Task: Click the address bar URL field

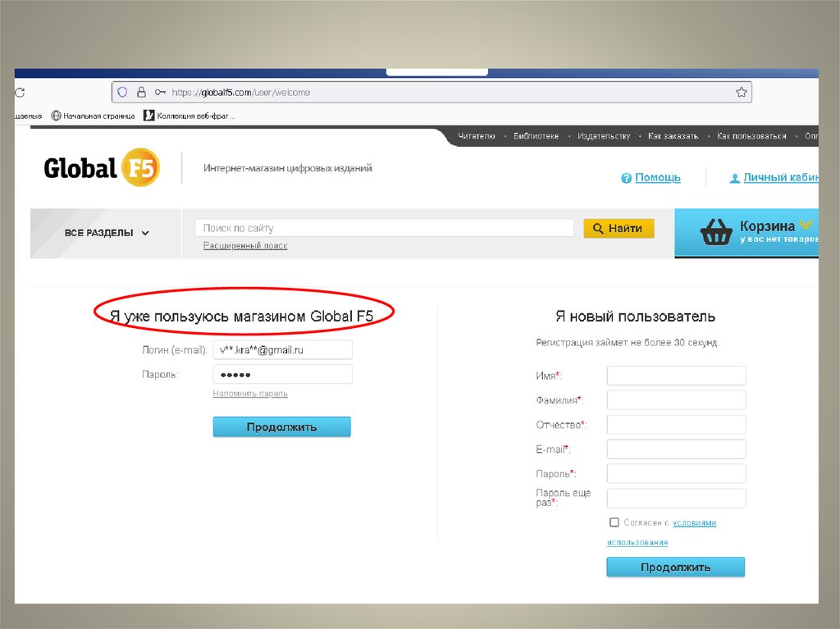Action: tap(431, 92)
